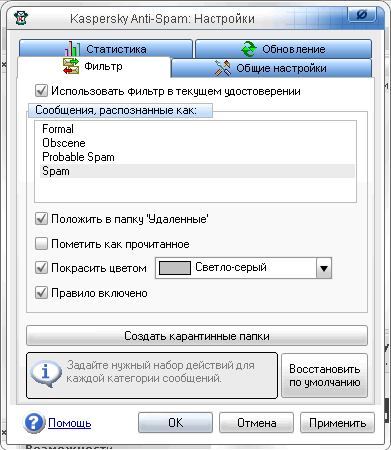Image resolution: width=391 pixels, height=450 pixels.
Task: Click the blue question mark help icon
Action: pyautogui.click(x=34, y=422)
